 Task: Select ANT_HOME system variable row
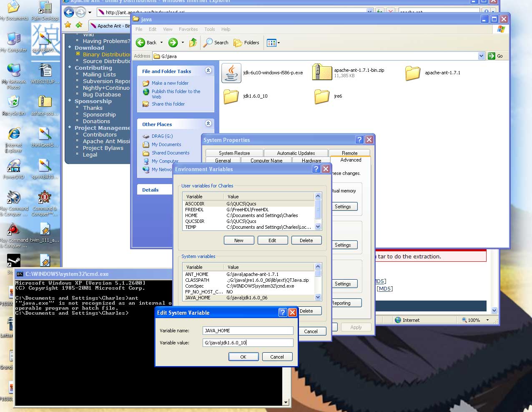click(x=249, y=274)
